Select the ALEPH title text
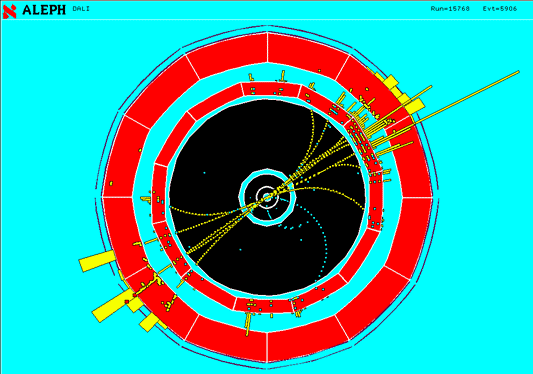Image resolution: width=533 pixels, height=374 pixels. coord(44,10)
